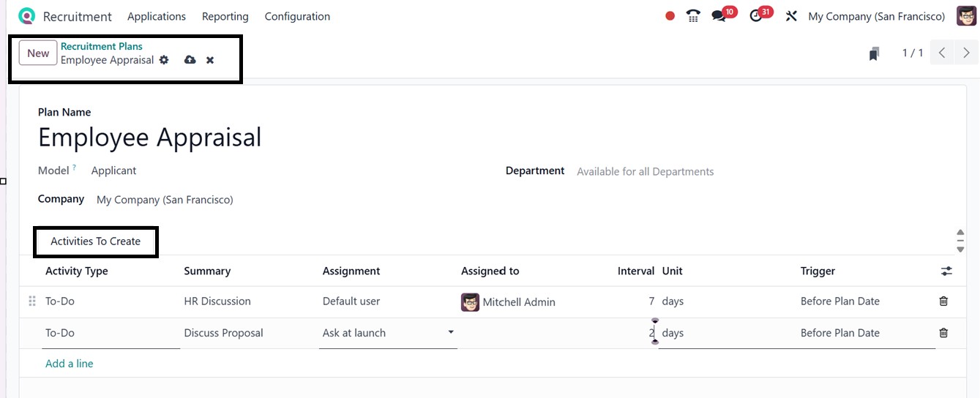Open the activities clock icon

coord(757,16)
